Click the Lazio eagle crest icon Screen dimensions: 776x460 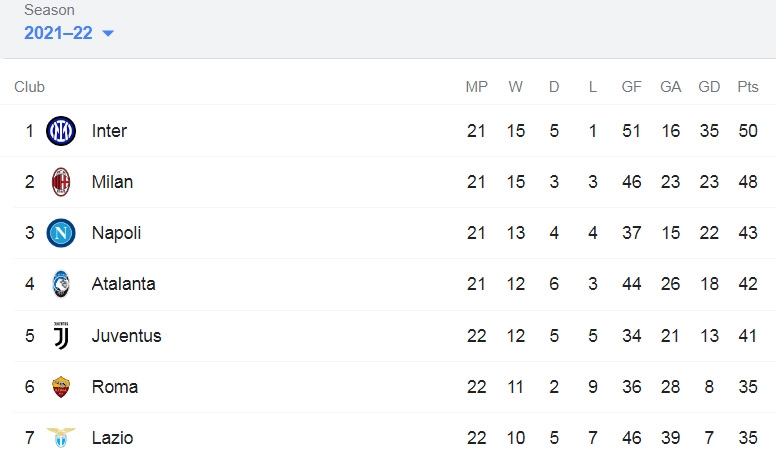point(61,438)
